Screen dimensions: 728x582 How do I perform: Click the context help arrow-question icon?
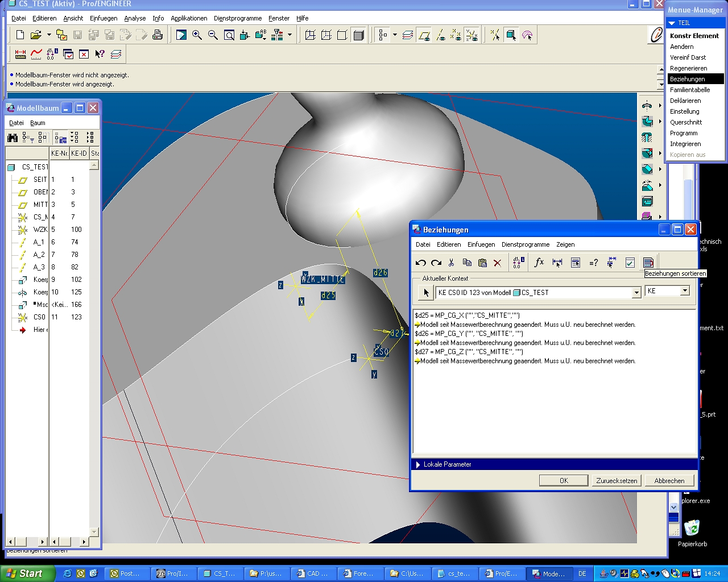click(100, 55)
